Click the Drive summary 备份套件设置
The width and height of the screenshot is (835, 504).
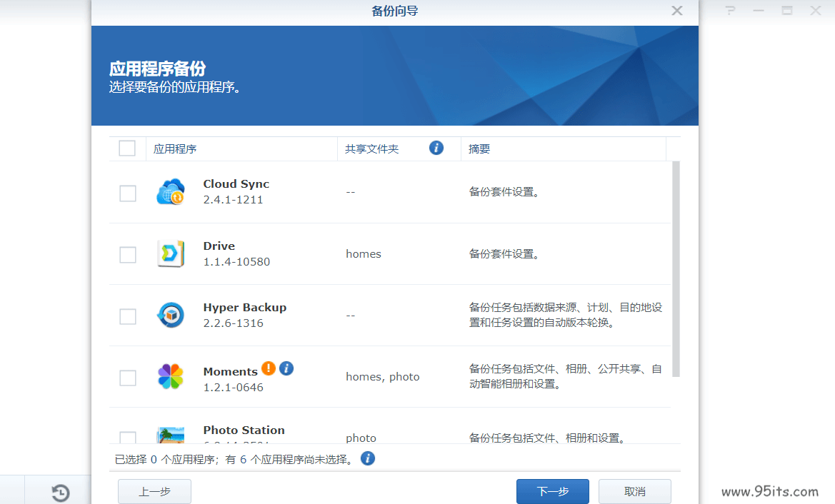(504, 254)
